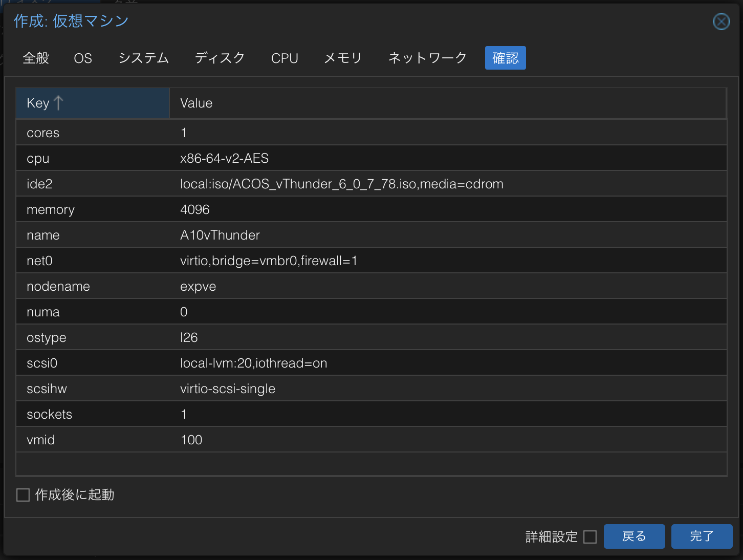Click the 戻る button

tap(634, 536)
